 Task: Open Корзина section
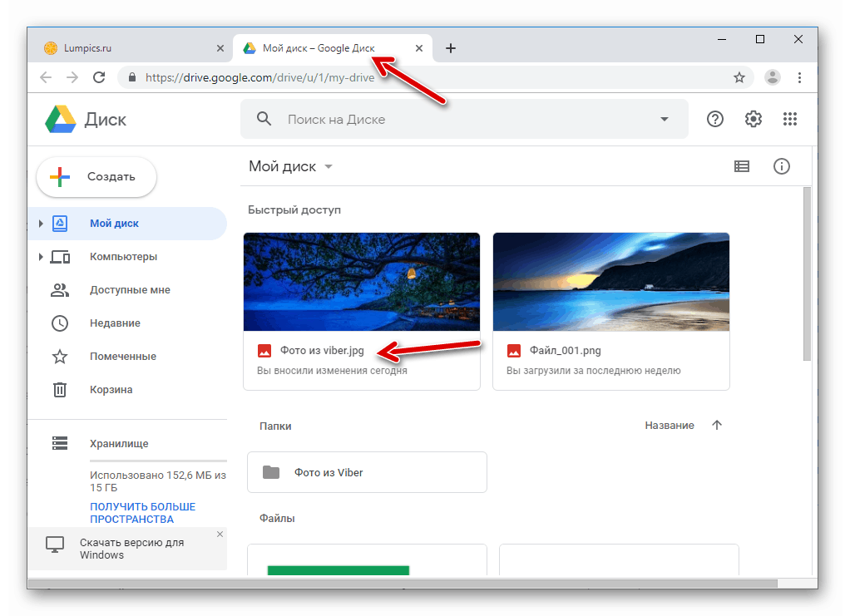click(x=111, y=390)
